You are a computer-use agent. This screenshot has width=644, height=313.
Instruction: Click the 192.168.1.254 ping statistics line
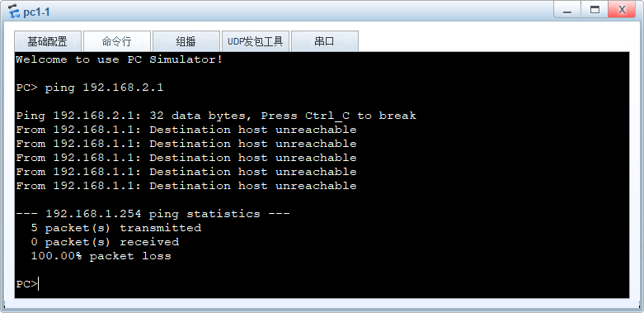click(x=153, y=214)
